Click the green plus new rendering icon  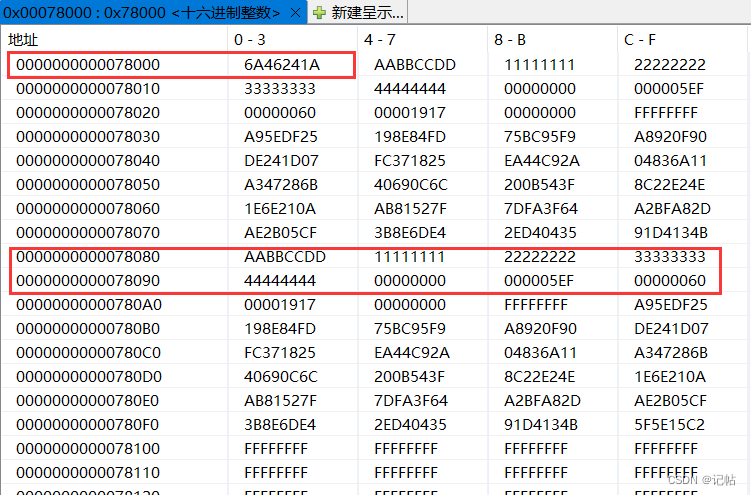tap(319, 13)
